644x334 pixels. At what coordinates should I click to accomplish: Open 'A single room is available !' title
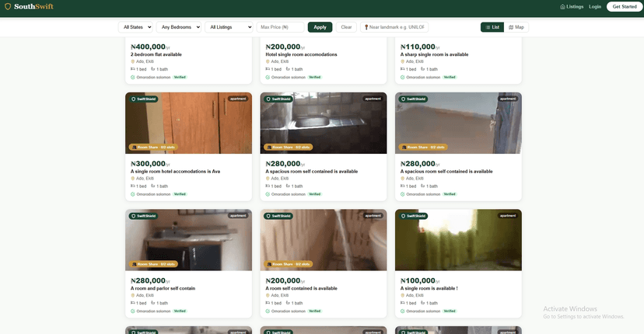429,288
